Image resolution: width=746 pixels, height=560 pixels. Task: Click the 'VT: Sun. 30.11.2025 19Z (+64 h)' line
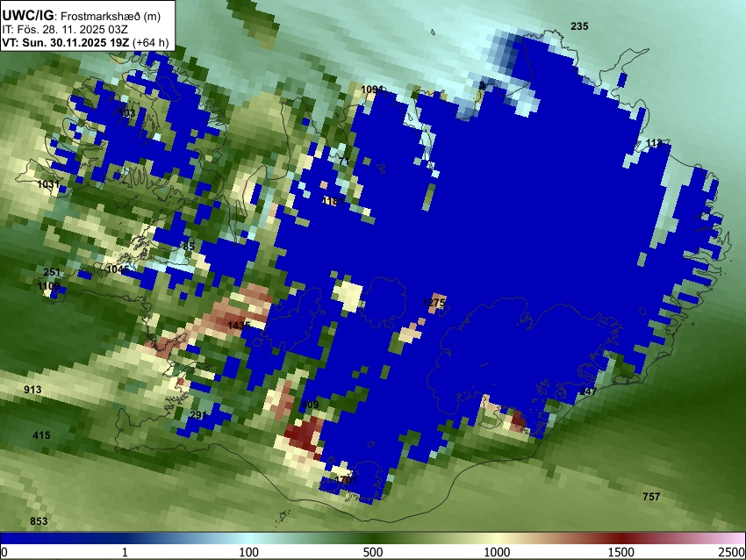pyautogui.click(x=85, y=42)
